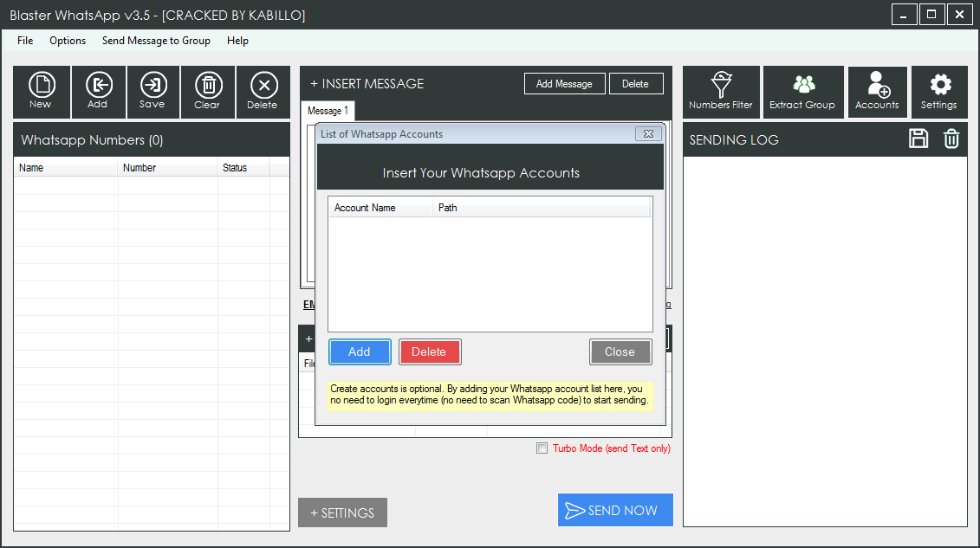Open the Accounts panel icon
Image resolution: width=980 pixels, height=548 pixels.
pyautogui.click(x=877, y=92)
